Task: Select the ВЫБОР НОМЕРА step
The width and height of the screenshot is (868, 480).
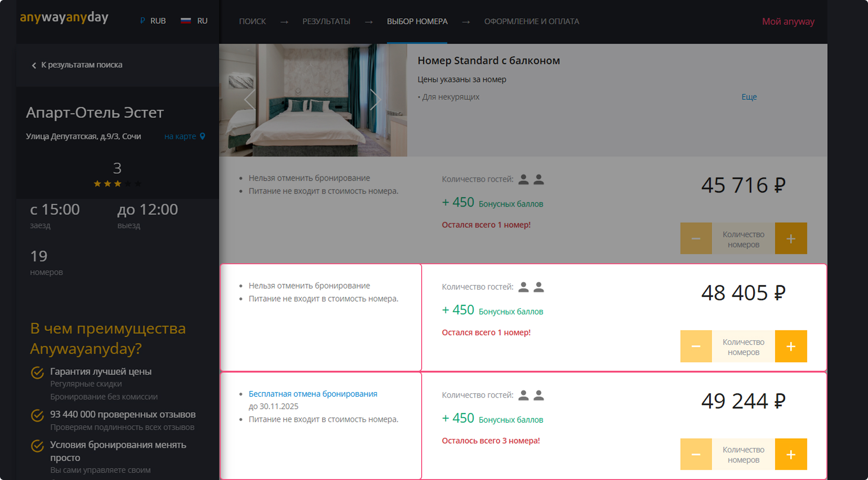Action: click(417, 21)
